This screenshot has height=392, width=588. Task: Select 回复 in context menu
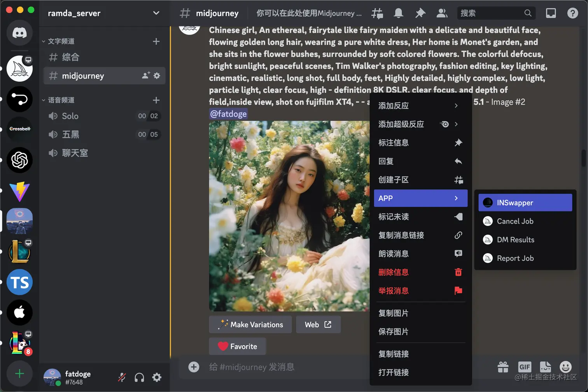click(420, 161)
